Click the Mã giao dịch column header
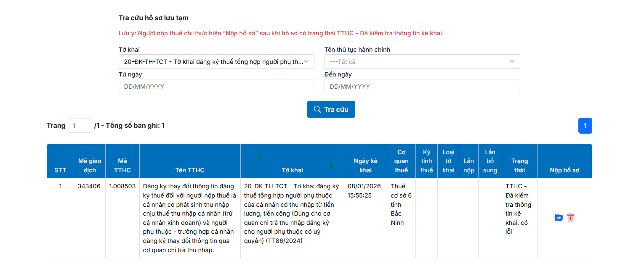Screen dimensions: 644x261 click(x=90, y=166)
